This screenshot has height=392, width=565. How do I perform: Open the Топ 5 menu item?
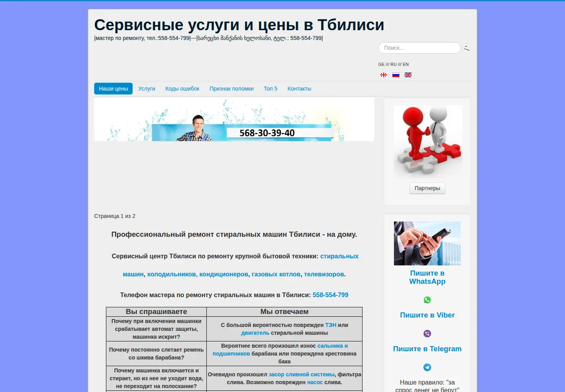click(270, 89)
